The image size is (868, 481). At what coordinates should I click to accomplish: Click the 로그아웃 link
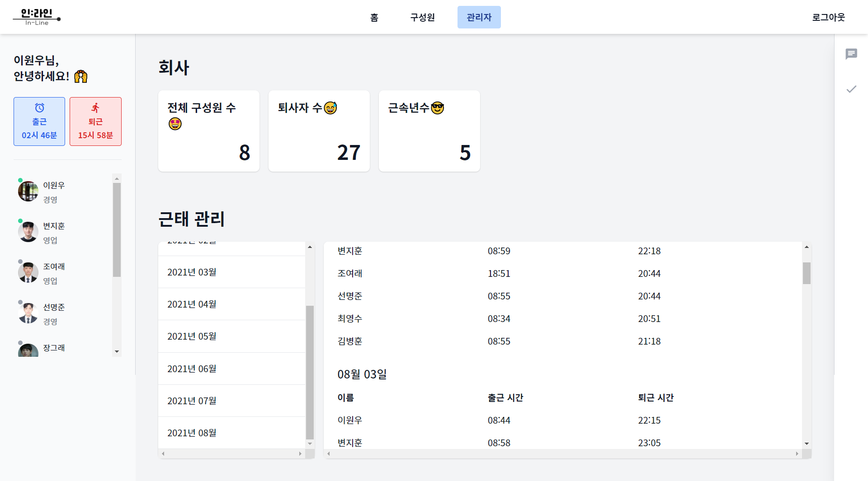[x=828, y=17]
